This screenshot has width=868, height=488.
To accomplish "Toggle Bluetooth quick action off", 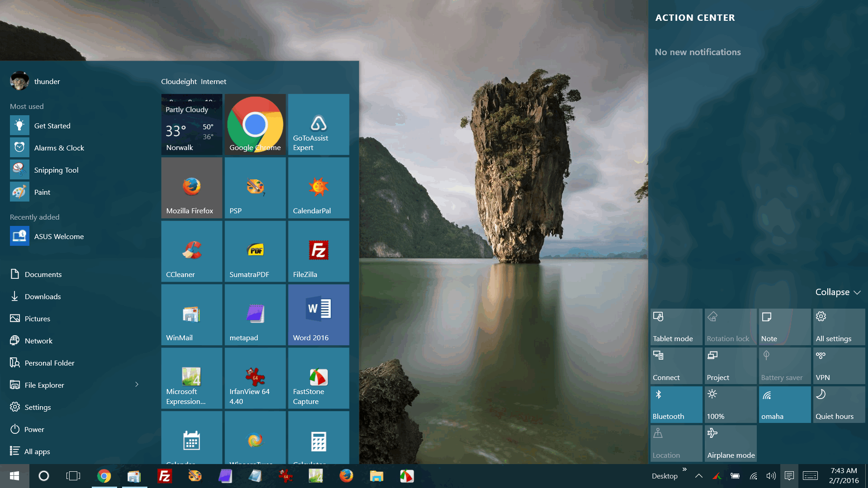I will click(x=676, y=404).
